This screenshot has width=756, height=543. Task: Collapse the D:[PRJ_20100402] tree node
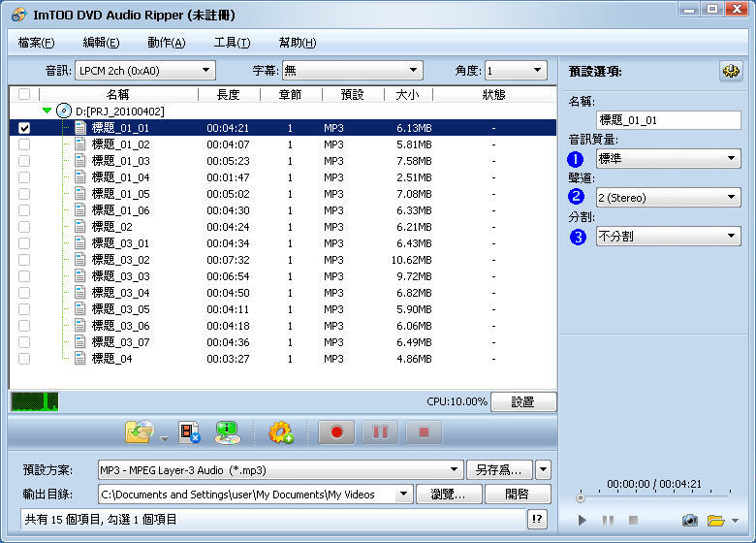coord(47,112)
